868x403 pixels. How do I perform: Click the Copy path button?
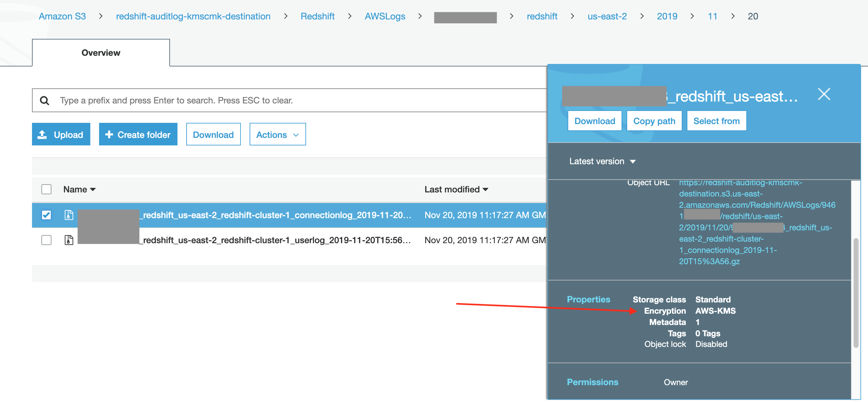pyautogui.click(x=654, y=121)
